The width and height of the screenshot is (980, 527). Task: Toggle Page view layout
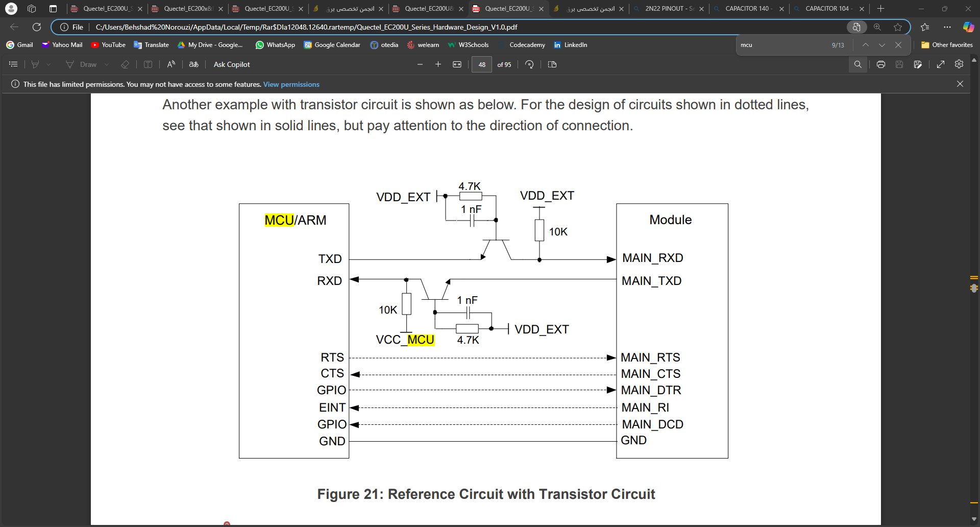point(552,64)
